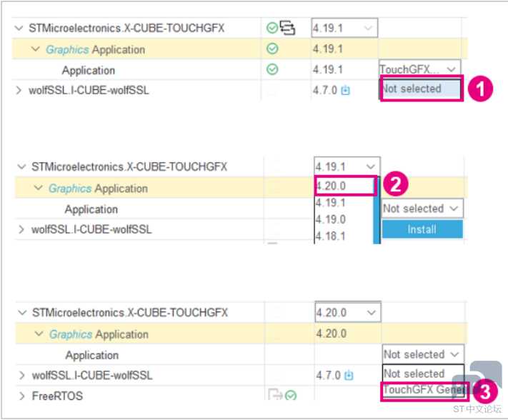Screen dimensions: 508x420
Task: Expand wolfSSL row in the Install button panel
Action: coord(21,229)
